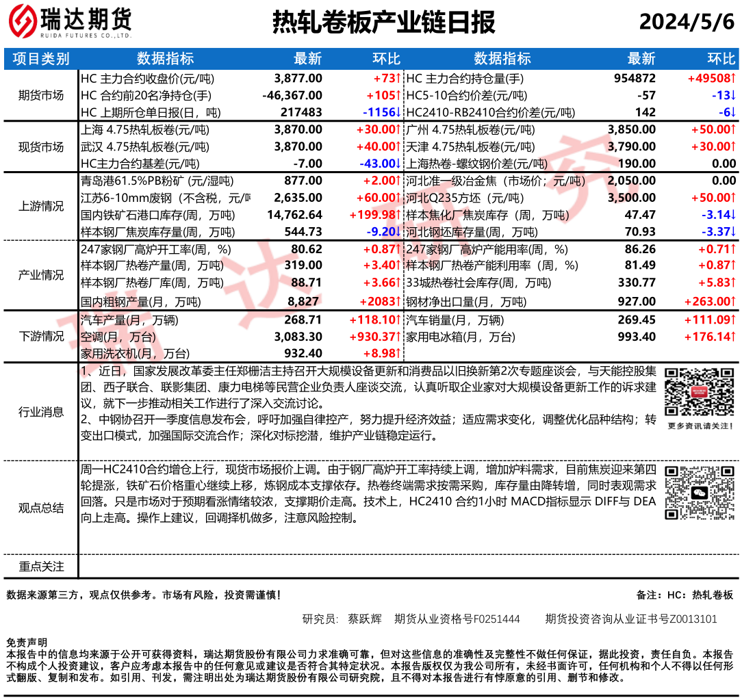
Task: Click the 河北Q235方坯 value 3,500.00
Action: (x=632, y=198)
